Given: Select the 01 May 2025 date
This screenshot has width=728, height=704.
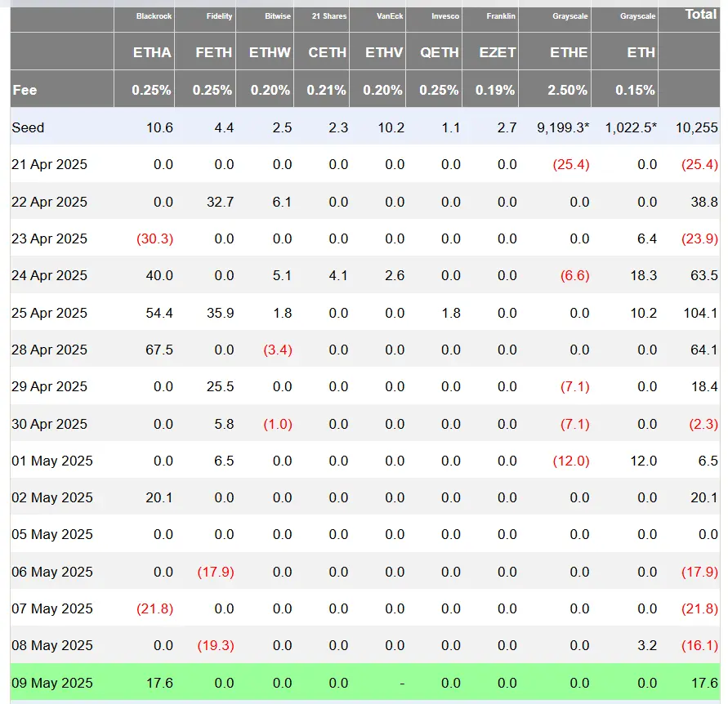Looking at the screenshot, I should [x=52, y=461].
